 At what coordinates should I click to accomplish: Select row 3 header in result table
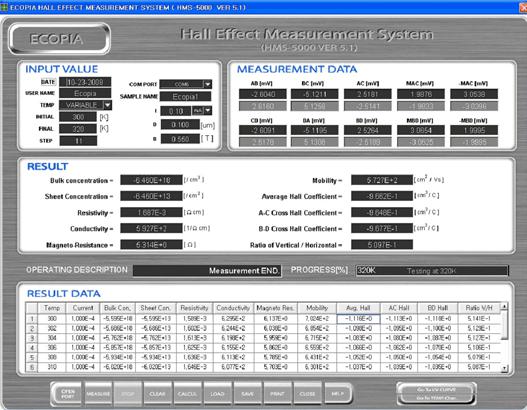pos(32,338)
